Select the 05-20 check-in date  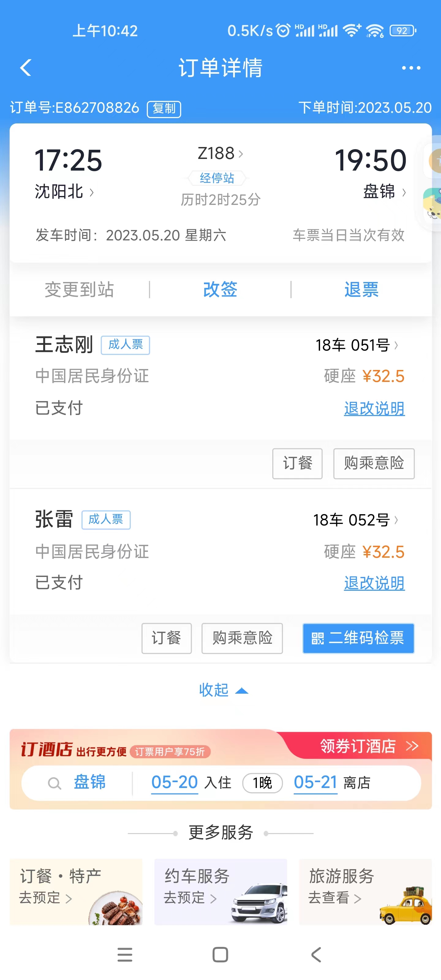click(x=174, y=782)
